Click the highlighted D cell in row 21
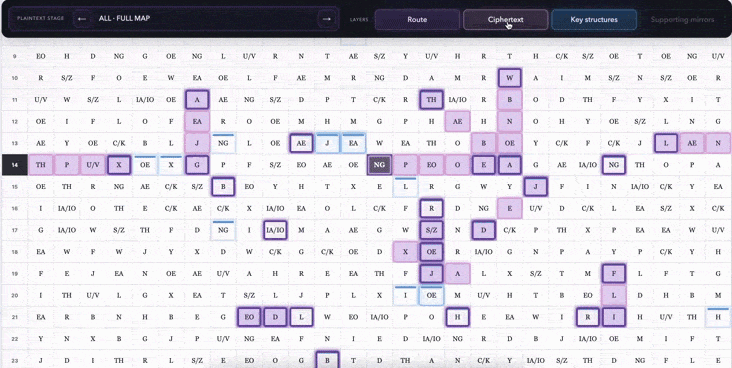The image size is (732, 368). tap(275, 317)
